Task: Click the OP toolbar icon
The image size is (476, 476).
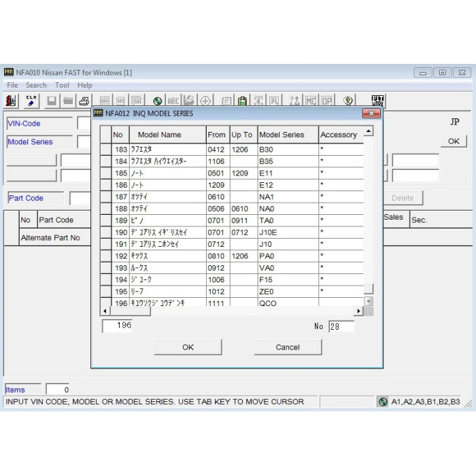Action: (327, 101)
